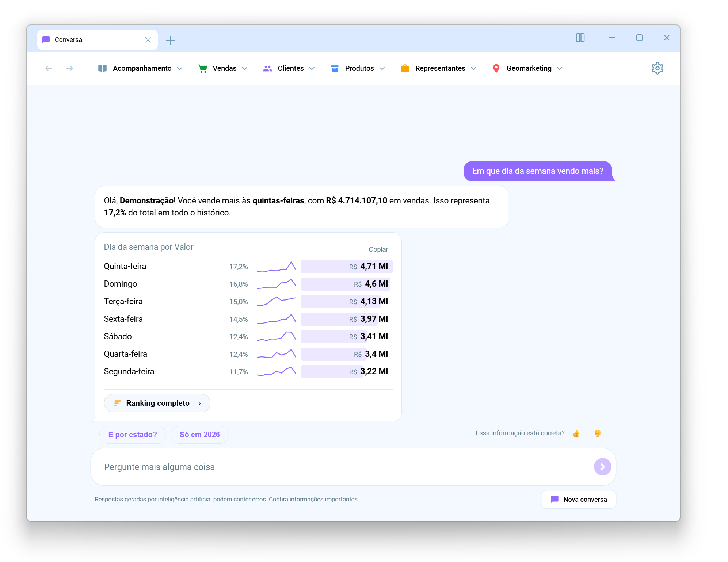Start a Nova conversa
The image size is (728, 562).
pos(579,499)
